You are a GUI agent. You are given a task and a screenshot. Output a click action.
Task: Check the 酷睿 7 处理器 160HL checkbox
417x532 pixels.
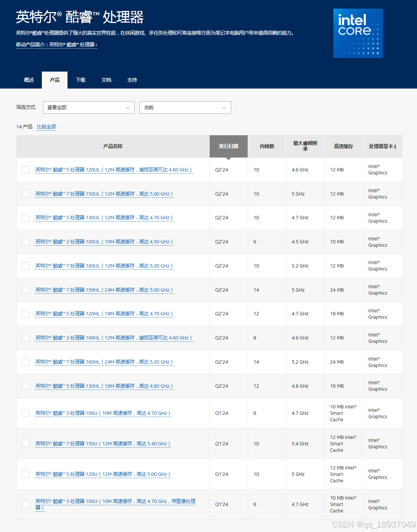[x=26, y=362]
